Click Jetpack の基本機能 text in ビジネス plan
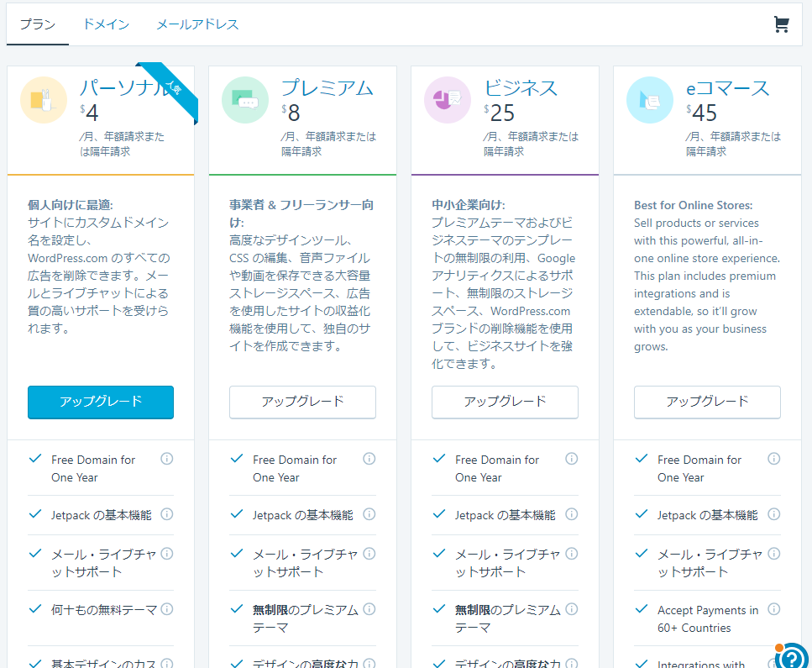The height and width of the screenshot is (668, 812). (x=506, y=515)
